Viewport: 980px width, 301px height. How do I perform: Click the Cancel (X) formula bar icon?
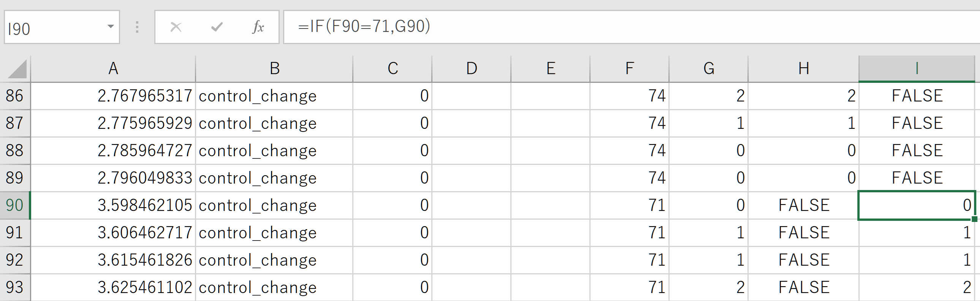coord(176,27)
